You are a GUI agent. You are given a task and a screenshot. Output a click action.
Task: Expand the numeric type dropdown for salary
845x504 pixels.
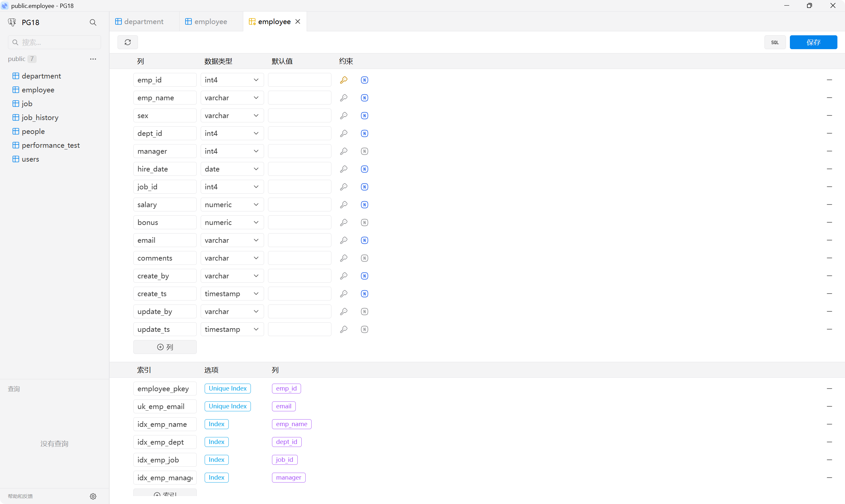pos(232,205)
